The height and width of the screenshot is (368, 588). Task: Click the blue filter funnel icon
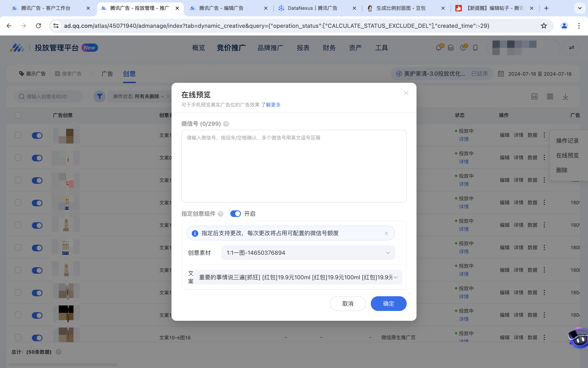pos(99,97)
